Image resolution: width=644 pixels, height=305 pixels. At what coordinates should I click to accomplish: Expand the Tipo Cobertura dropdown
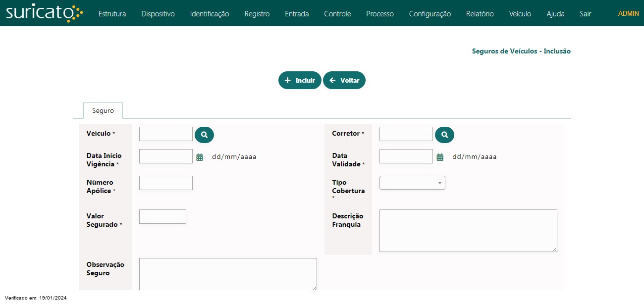click(x=412, y=183)
